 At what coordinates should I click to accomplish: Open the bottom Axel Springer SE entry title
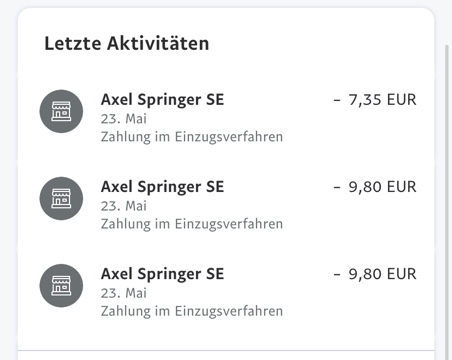(162, 274)
